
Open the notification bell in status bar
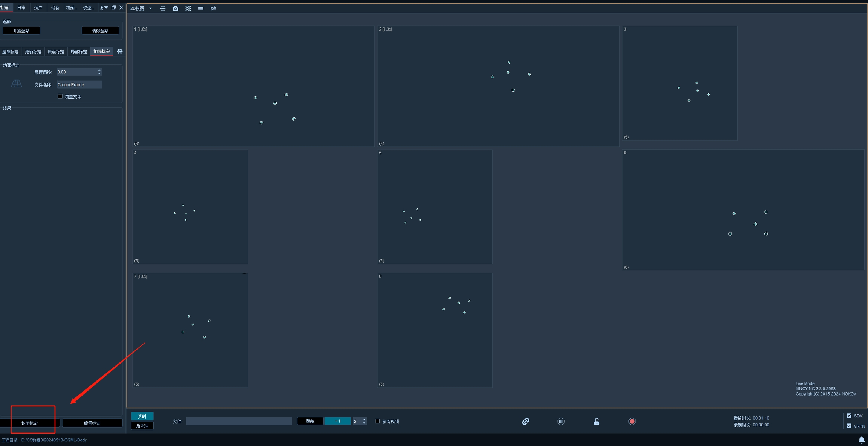tap(861, 440)
